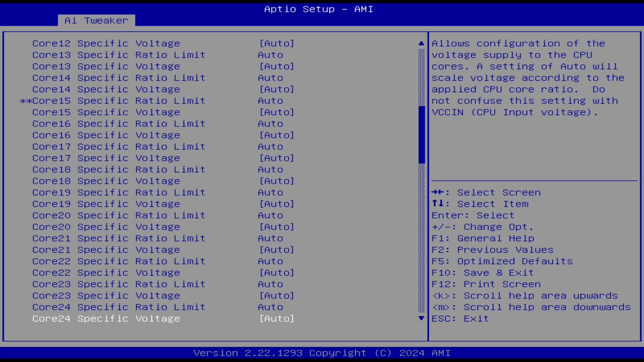Click the F5: Optimized Defaults hint
The width and height of the screenshot is (644, 362).
[x=502, y=261]
